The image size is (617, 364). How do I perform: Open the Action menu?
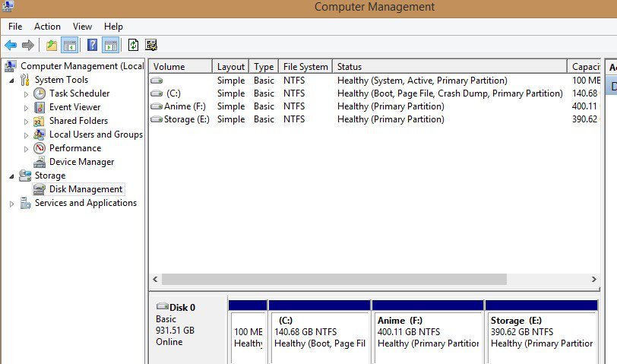(x=47, y=27)
